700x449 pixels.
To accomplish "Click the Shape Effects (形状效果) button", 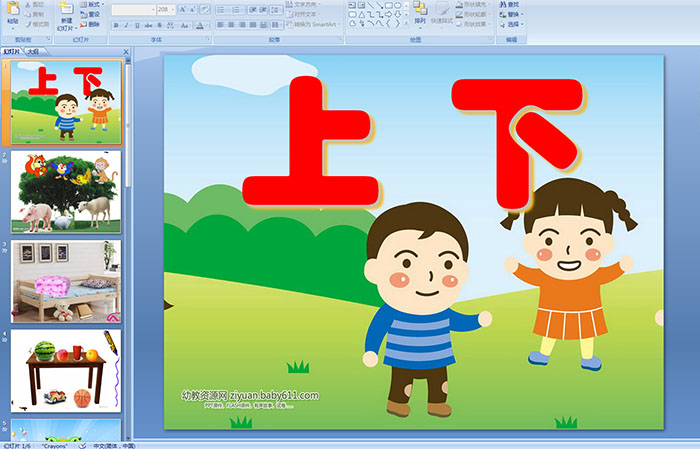I will tap(474, 24).
